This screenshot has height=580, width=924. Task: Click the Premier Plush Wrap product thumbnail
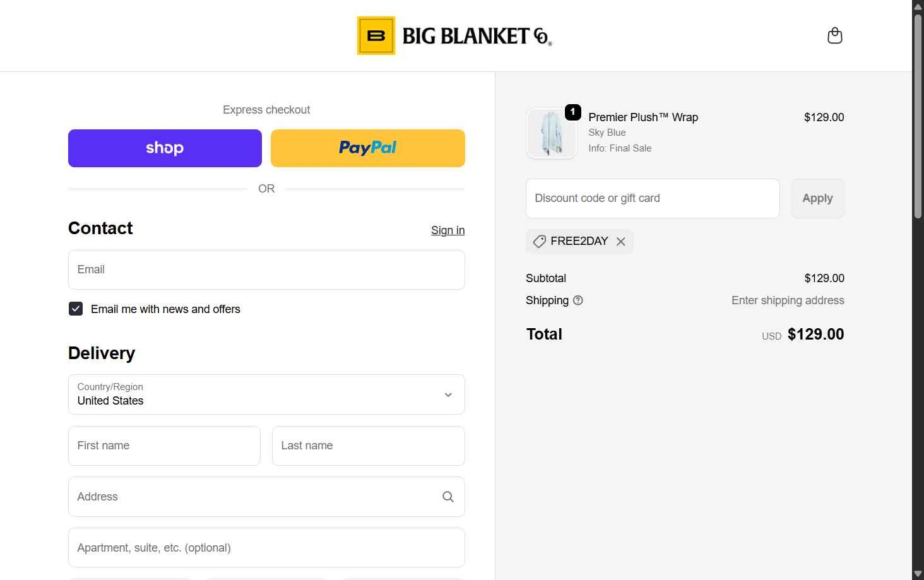click(551, 133)
